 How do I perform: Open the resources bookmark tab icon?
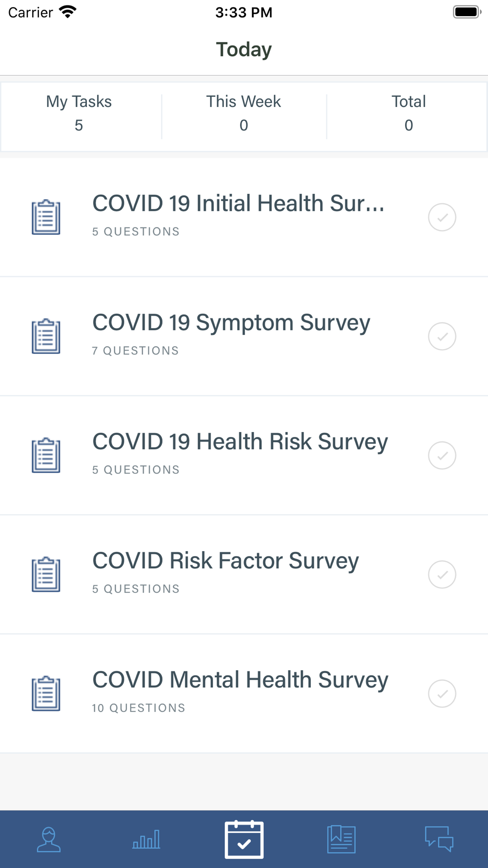click(x=341, y=839)
